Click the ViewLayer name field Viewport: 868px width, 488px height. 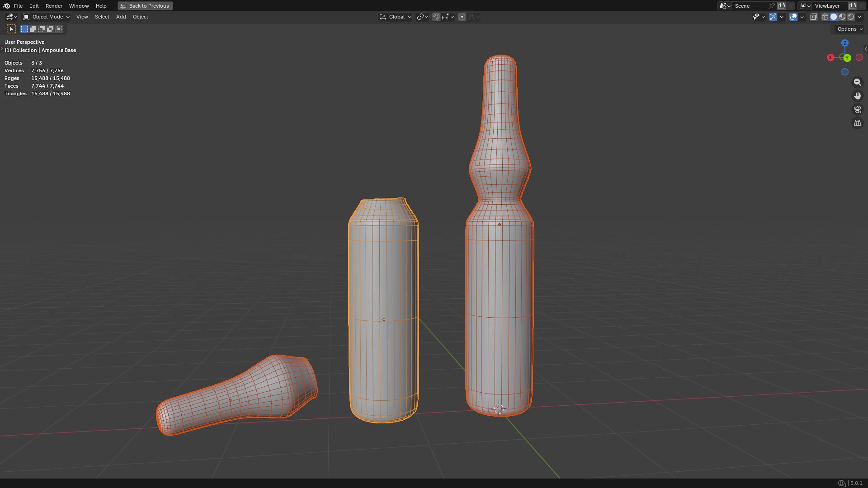(830, 6)
